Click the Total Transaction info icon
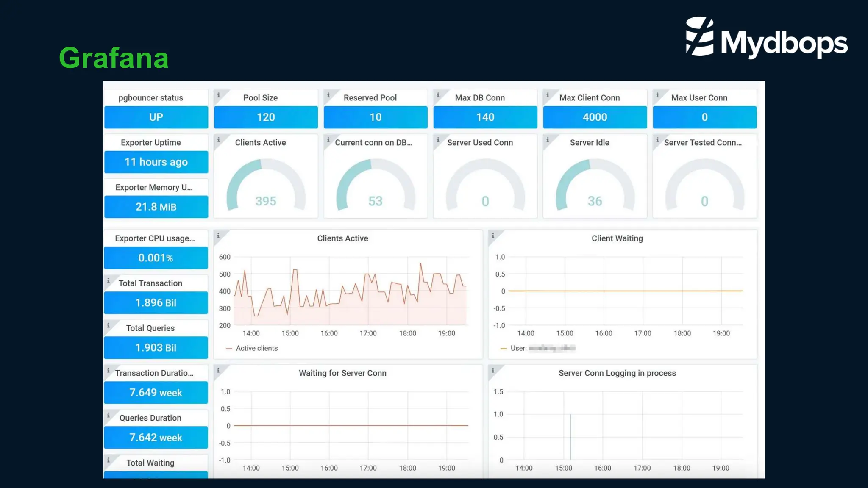 [x=108, y=280]
